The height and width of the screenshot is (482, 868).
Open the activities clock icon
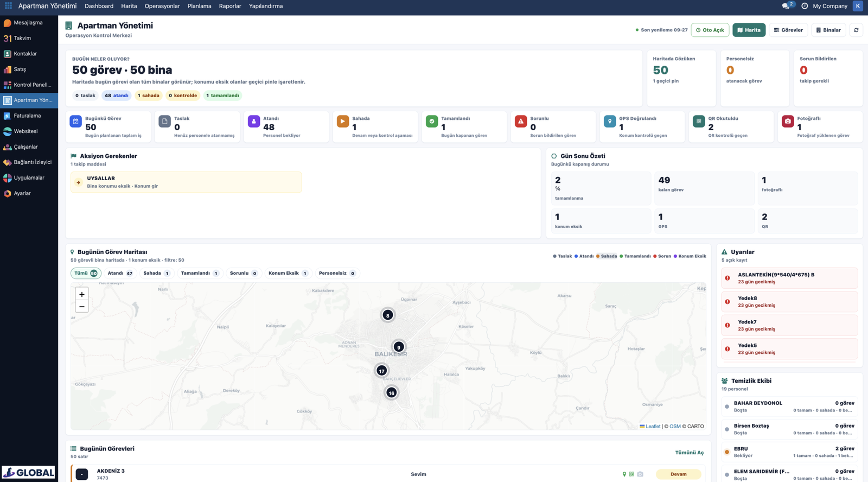coord(805,6)
